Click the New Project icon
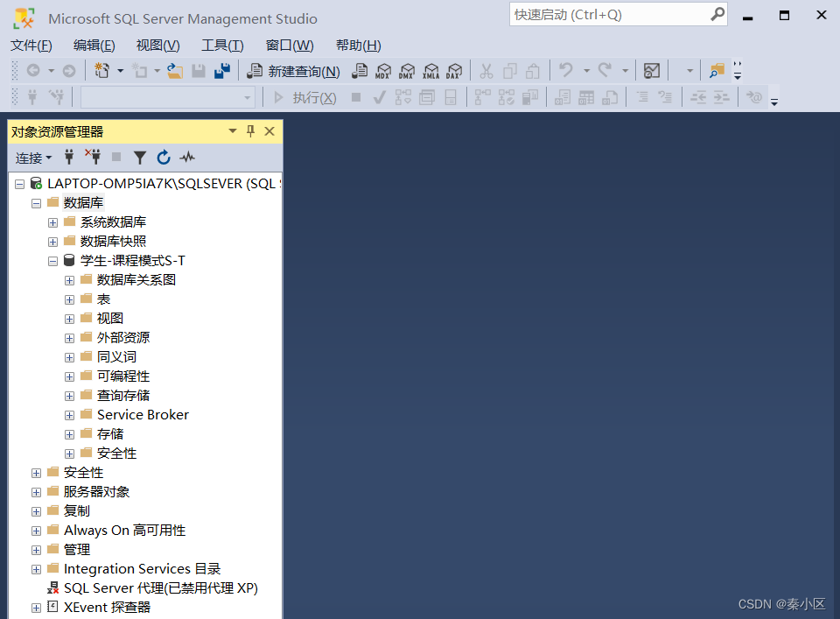This screenshot has width=840, height=619. point(101,71)
